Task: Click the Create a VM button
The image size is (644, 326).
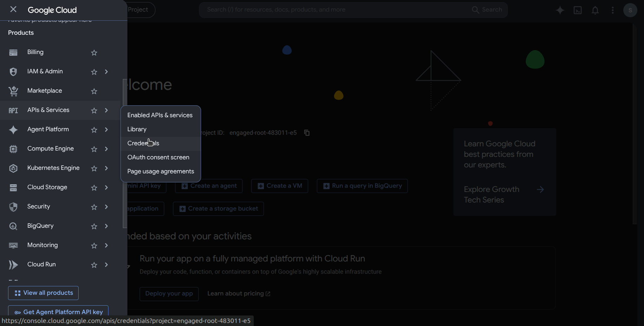Action: 280,186
